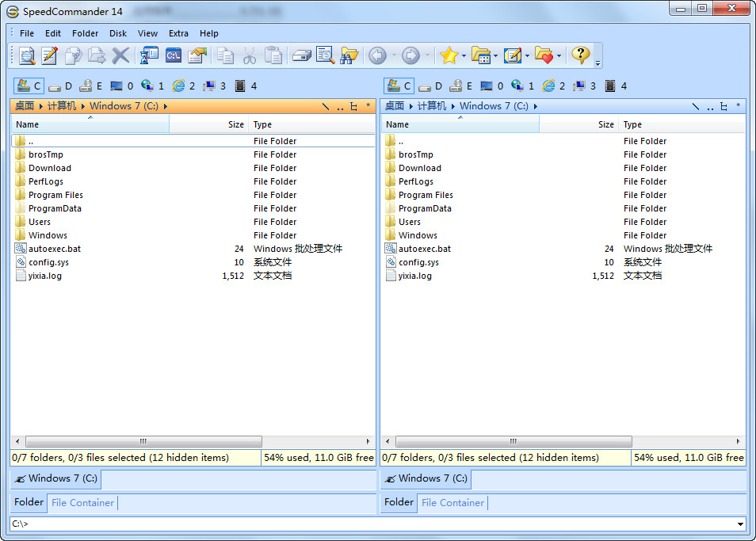Click 计算机 in left pane breadcrumb

62,106
